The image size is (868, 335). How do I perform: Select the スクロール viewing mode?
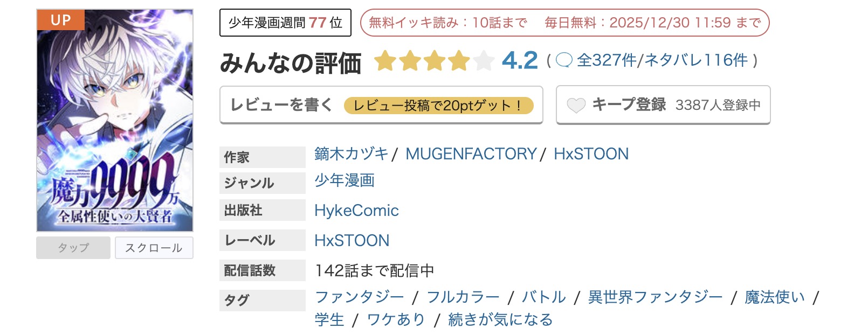(154, 248)
